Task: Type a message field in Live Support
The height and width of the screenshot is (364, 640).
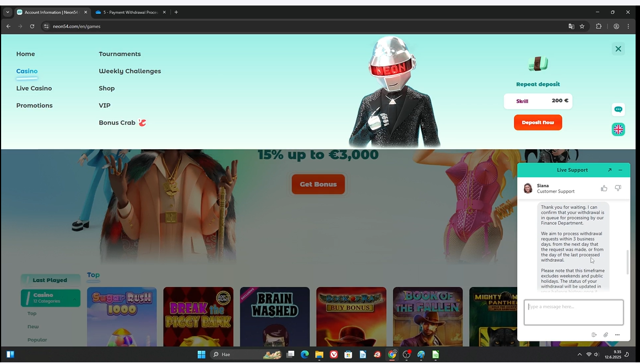Action: [573, 312]
